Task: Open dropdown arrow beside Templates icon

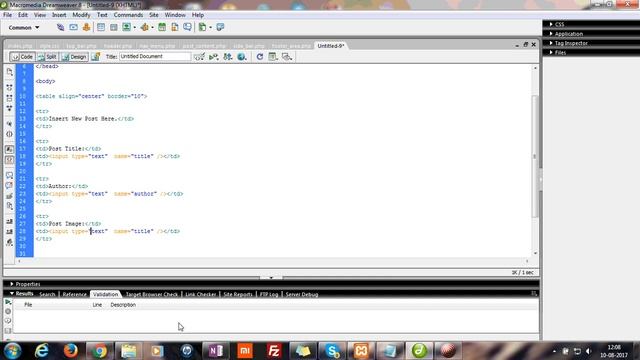Action: click(x=211, y=28)
